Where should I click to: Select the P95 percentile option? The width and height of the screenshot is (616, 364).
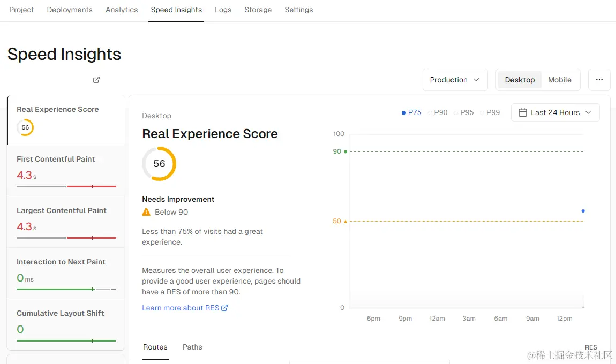tap(463, 113)
